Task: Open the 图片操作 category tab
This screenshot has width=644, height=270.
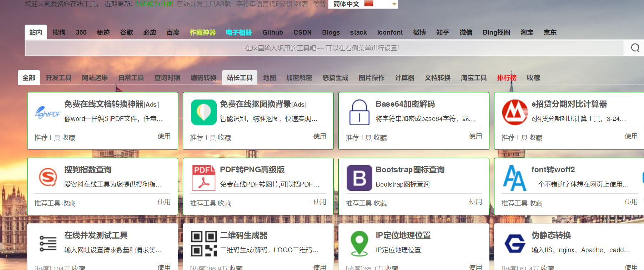Action: (372, 78)
